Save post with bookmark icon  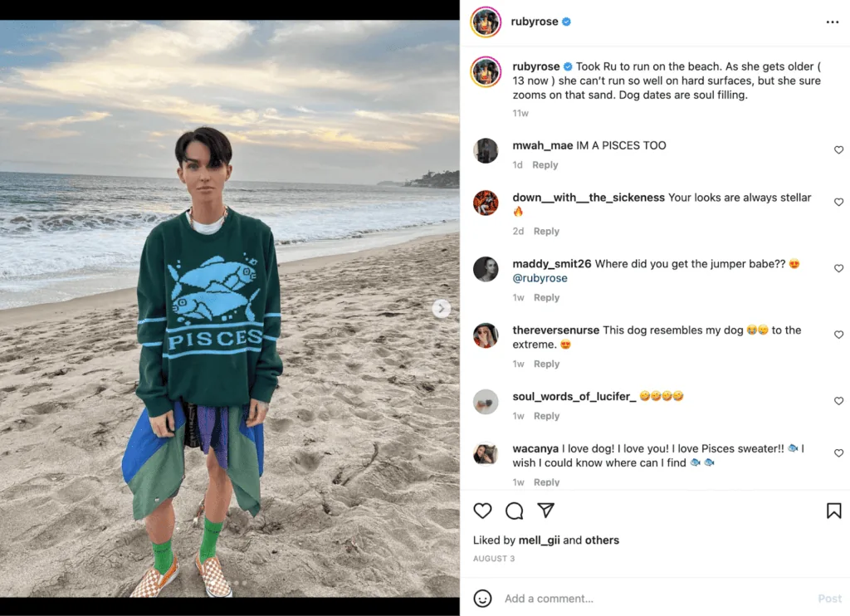pyautogui.click(x=833, y=511)
